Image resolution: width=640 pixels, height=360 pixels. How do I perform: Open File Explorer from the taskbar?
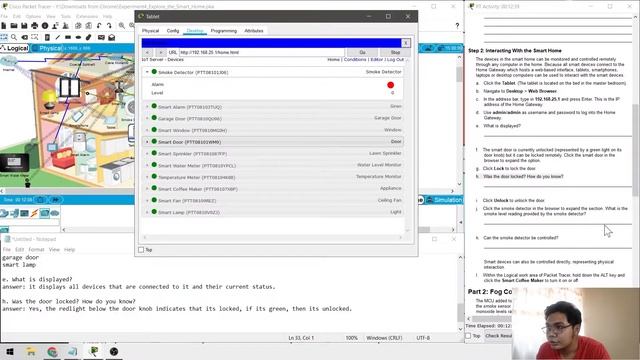tap(31, 351)
